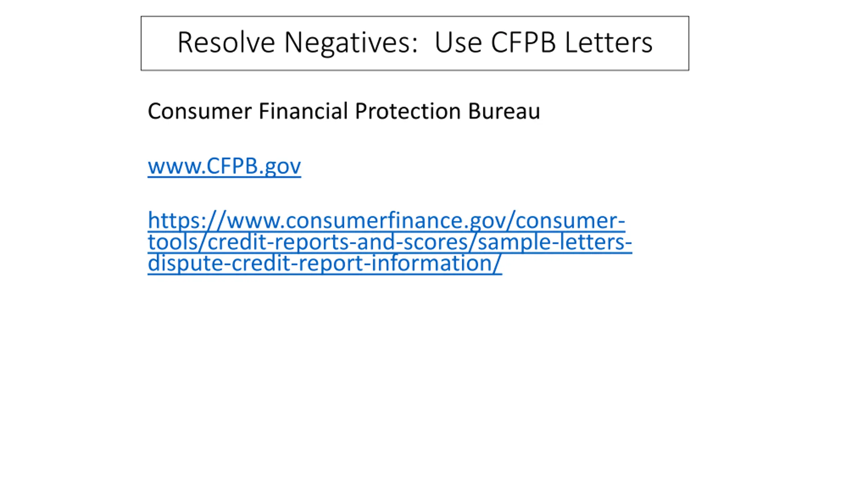Click the word Consumer in the body text
Screen dimensions: 868x488
[x=200, y=111]
